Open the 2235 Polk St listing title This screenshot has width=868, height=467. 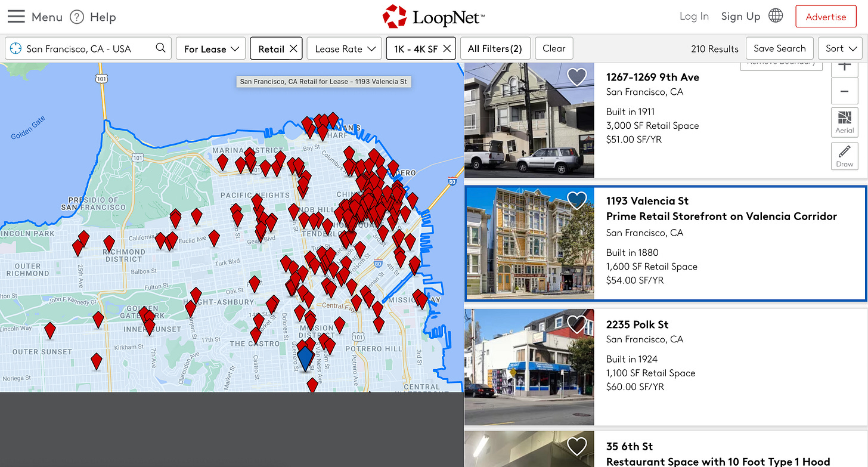pos(637,324)
